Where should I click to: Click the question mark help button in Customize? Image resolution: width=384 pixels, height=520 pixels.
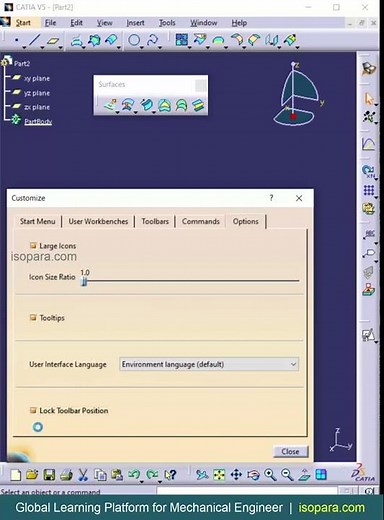[x=271, y=198]
